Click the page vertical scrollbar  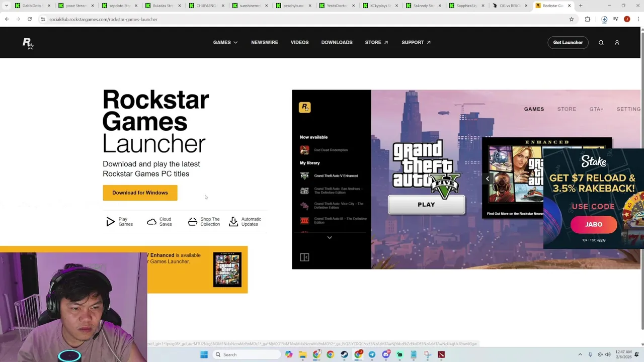click(x=642, y=181)
